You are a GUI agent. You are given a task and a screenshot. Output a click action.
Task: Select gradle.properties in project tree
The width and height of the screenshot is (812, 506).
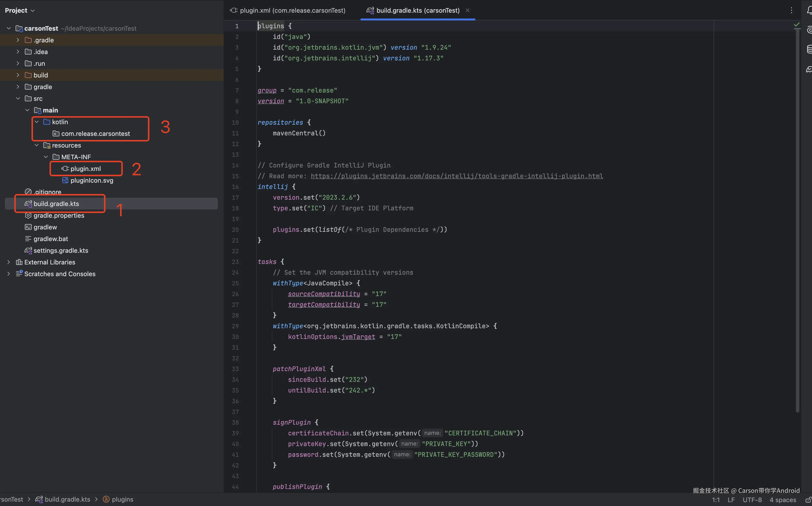(x=58, y=216)
